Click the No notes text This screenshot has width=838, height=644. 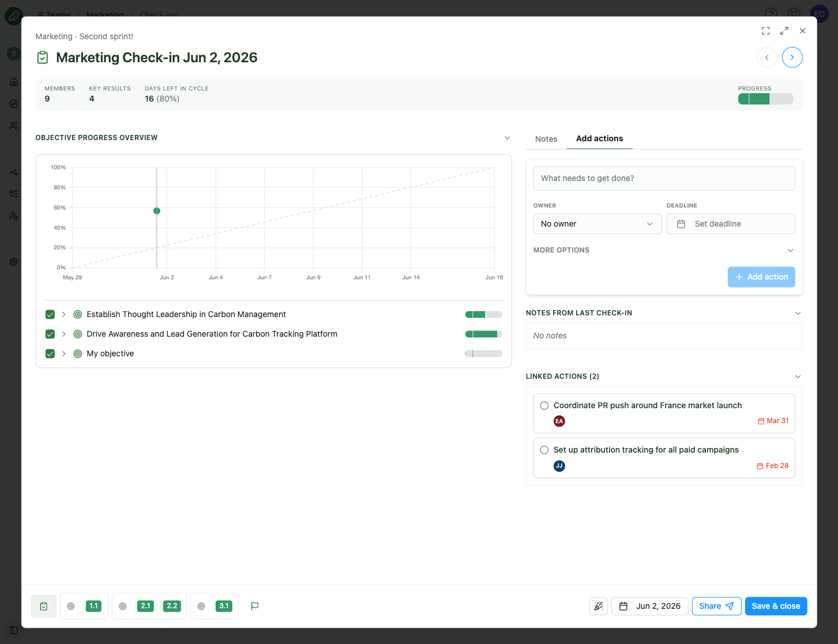point(550,336)
